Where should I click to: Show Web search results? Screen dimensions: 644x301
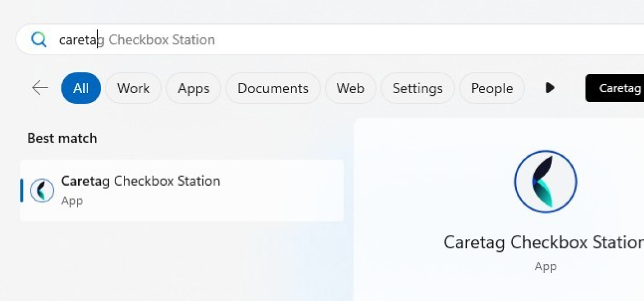pos(350,88)
